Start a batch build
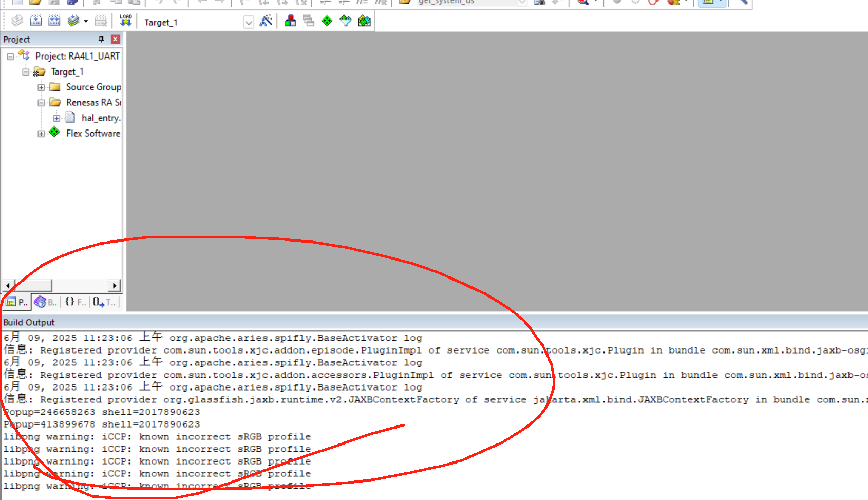This screenshot has height=500, width=868. coord(74,21)
